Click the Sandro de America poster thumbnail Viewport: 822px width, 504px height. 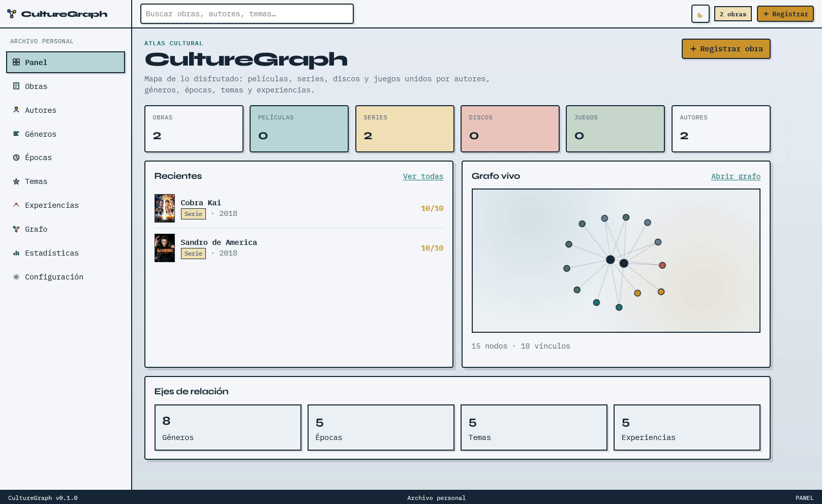165,248
